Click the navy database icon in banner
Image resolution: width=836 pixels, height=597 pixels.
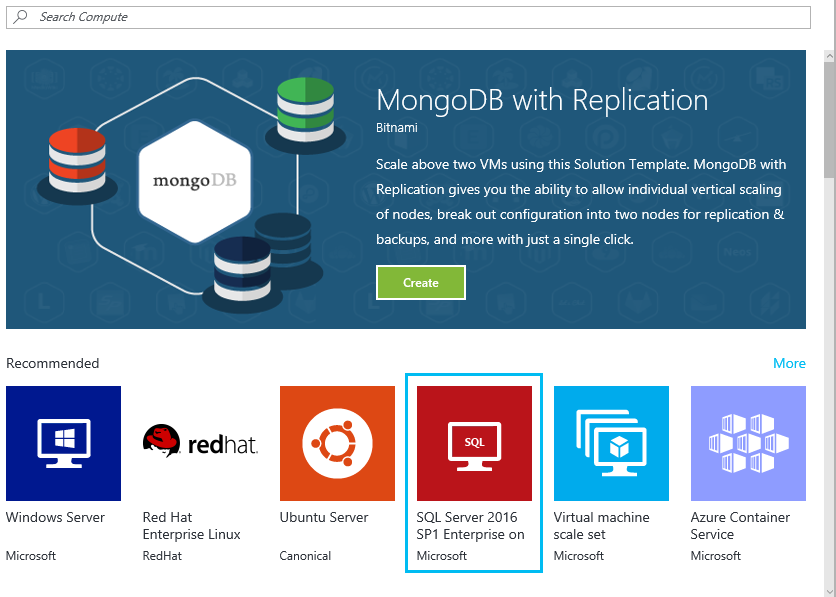click(x=242, y=269)
